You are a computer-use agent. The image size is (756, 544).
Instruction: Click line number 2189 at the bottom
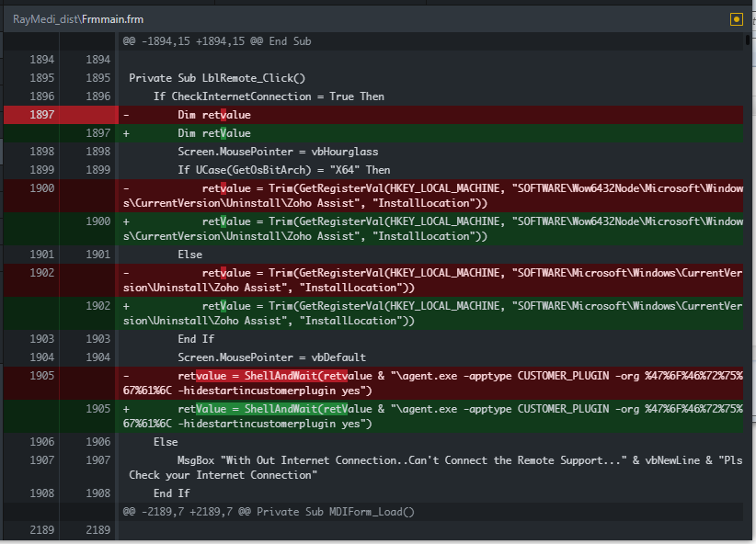tap(41, 529)
